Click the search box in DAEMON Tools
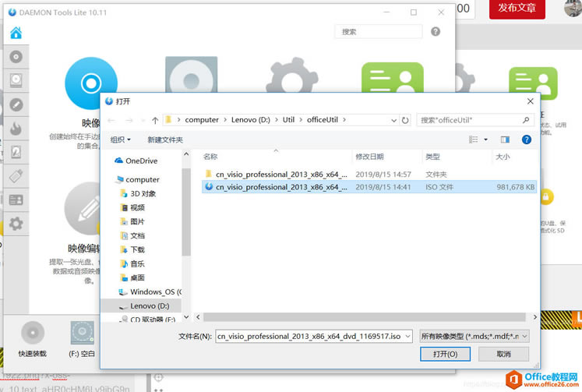This screenshot has width=582, height=392. (378, 32)
